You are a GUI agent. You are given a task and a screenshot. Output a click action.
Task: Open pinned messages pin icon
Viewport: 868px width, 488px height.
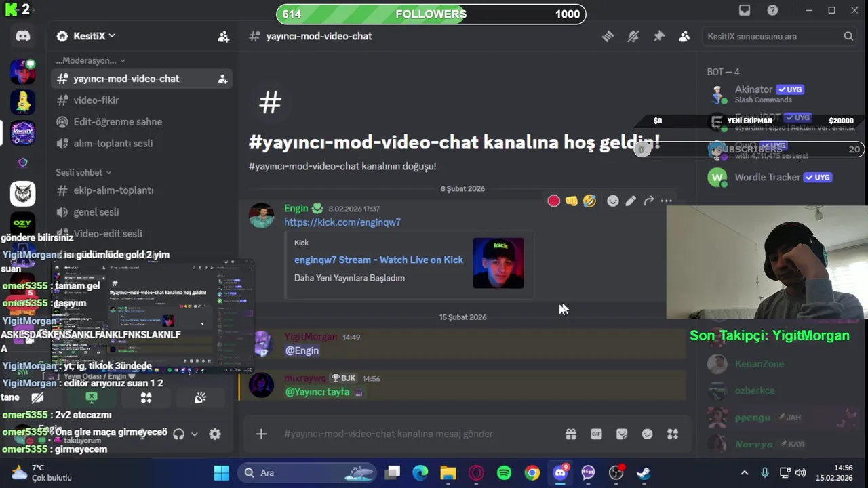click(x=658, y=37)
